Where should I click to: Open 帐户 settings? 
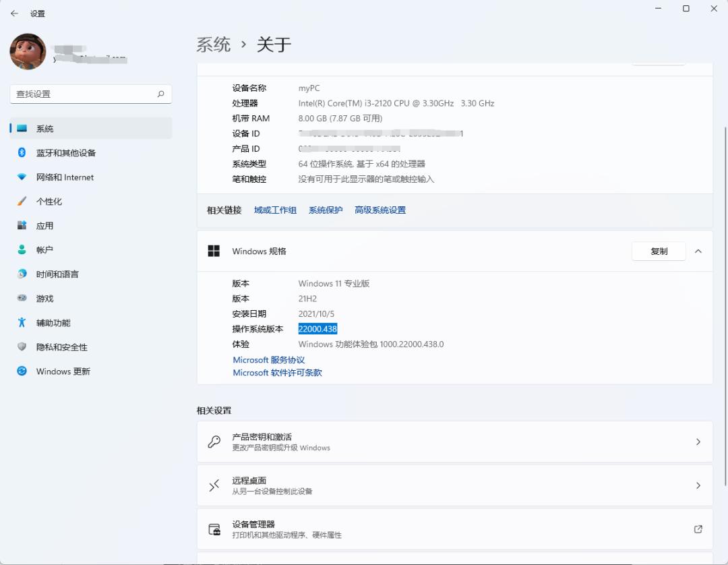pyautogui.click(x=91, y=249)
